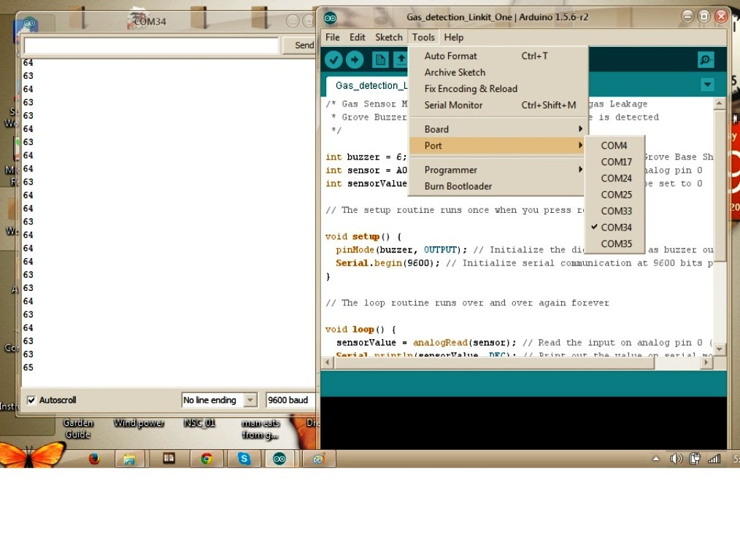The image size is (740, 560).
Task: Click the Verify sketch checkmark icon
Action: pyautogui.click(x=334, y=60)
